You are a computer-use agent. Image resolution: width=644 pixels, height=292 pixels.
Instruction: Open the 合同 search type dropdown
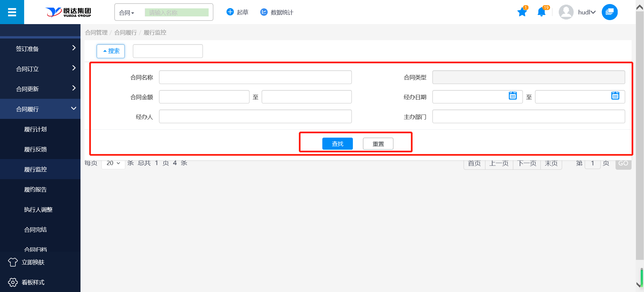[x=127, y=13]
